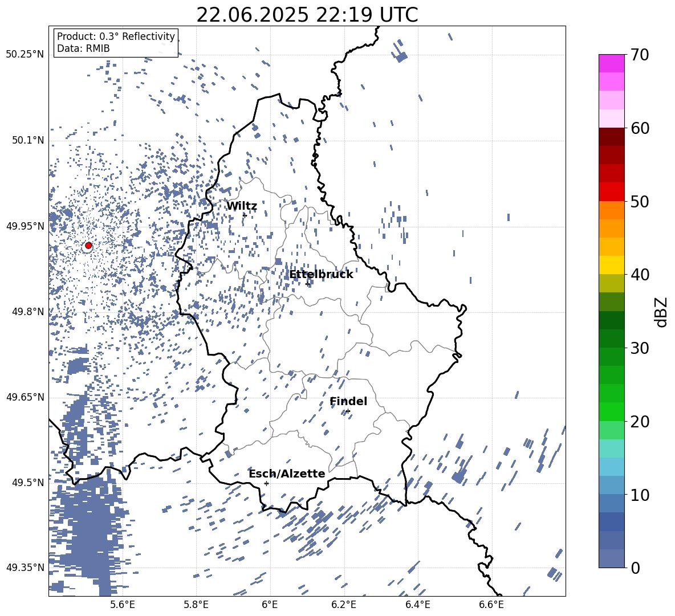
Task: Click the Ettelbruck plus-sign station marker
Action: (x=307, y=284)
